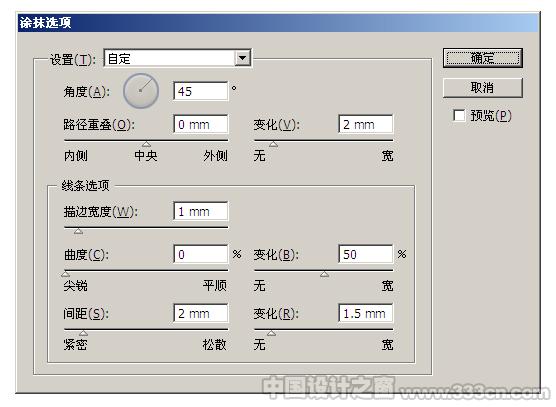Select the 设置 combo box showing 自定

(x=177, y=58)
